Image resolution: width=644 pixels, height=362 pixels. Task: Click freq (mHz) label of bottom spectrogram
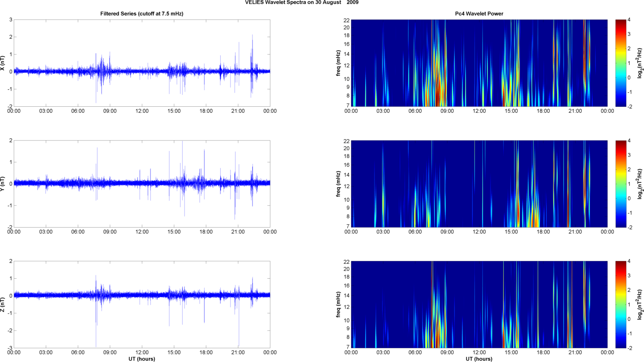[x=338, y=305]
